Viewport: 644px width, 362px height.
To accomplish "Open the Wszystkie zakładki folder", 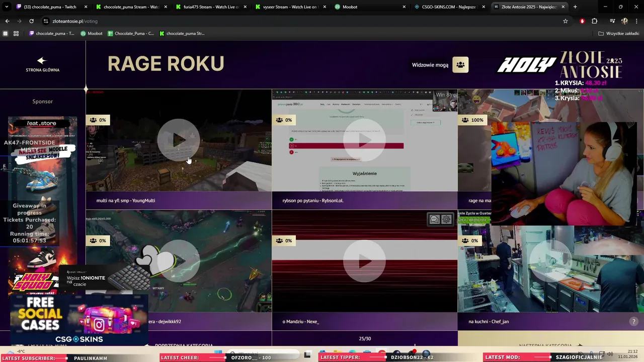I will point(619,33).
